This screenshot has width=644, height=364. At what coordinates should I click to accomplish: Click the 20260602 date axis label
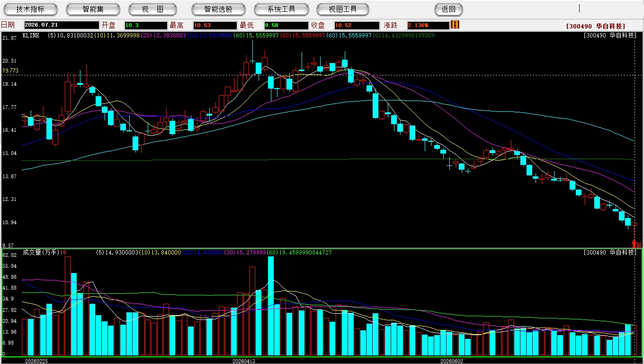point(451,361)
